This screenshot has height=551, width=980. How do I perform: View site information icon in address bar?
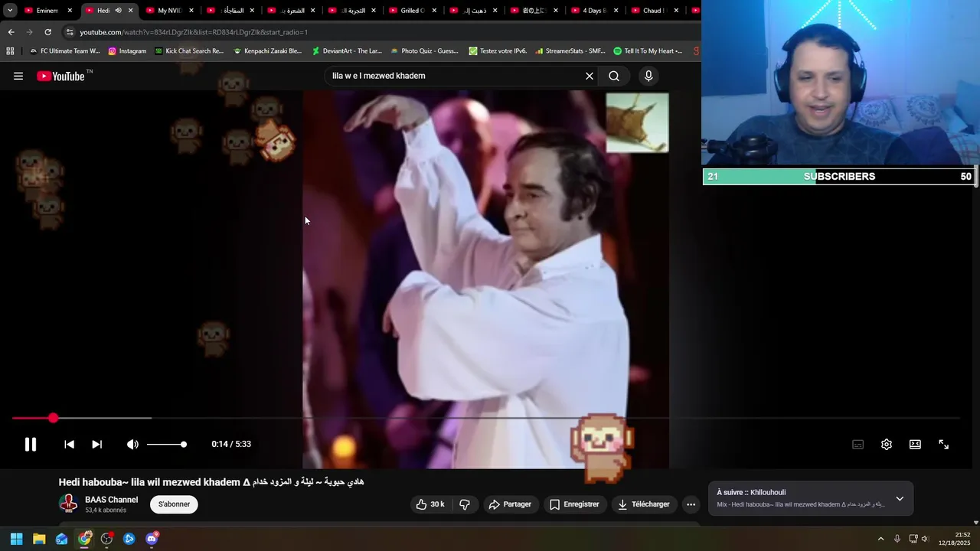click(x=70, y=32)
